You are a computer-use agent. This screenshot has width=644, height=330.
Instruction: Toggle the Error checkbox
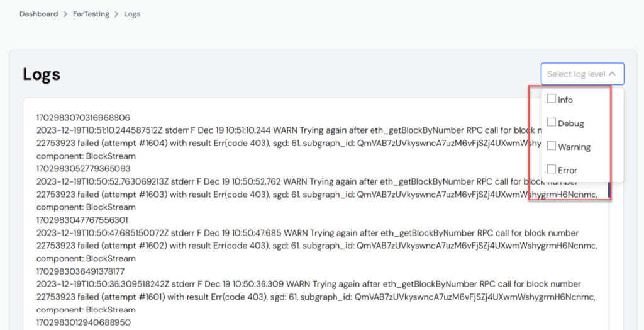[x=552, y=169]
